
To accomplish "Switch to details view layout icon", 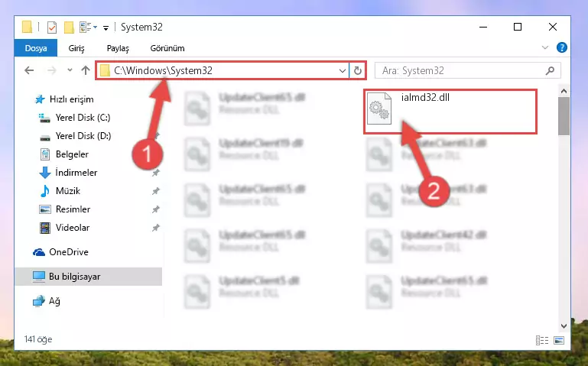I will click(x=542, y=340).
